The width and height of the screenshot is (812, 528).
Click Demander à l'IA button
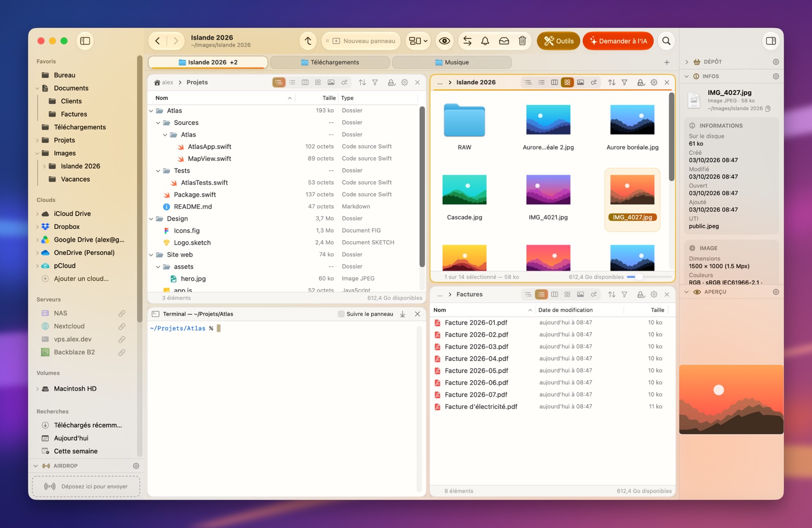coord(618,41)
